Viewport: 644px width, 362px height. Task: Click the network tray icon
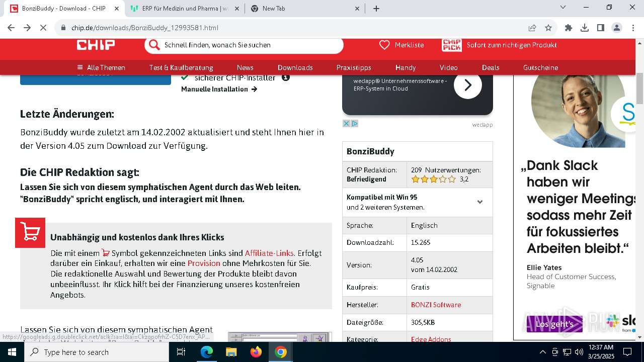click(x=567, y=352)
